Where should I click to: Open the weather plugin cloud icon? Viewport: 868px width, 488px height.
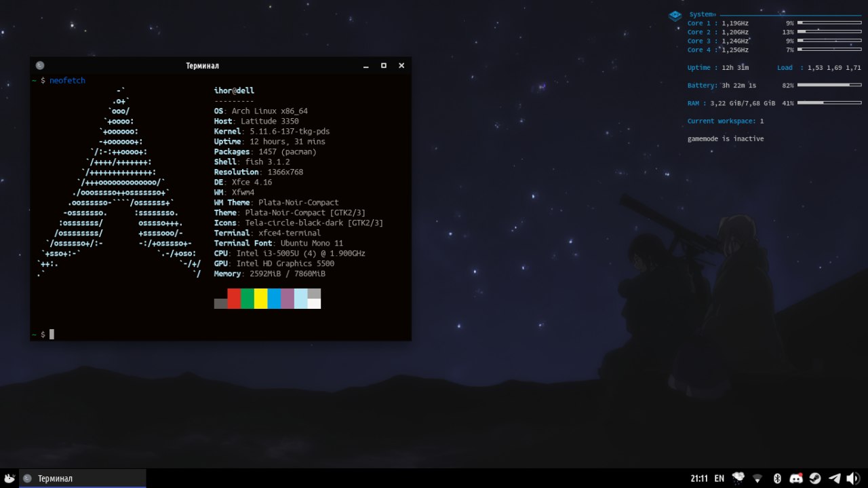click(738, 478)
